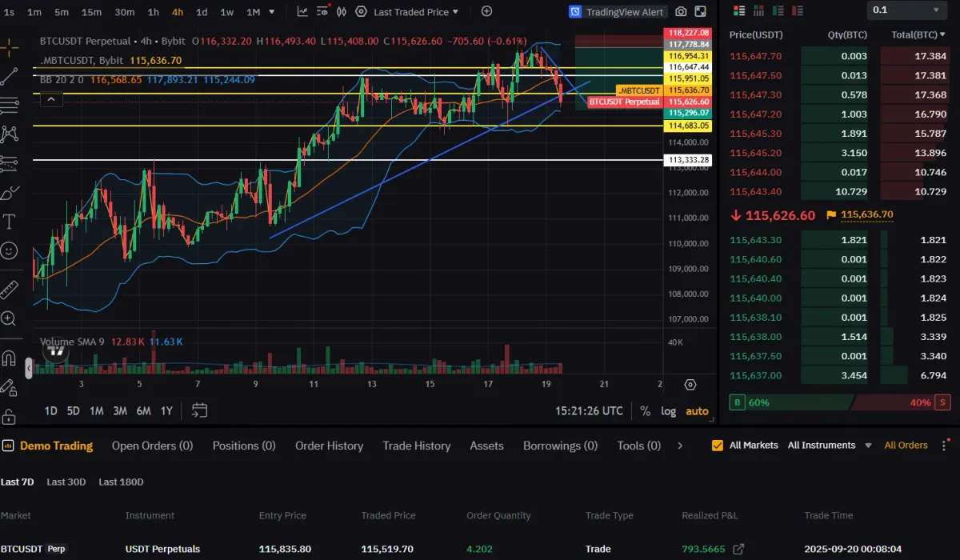The height and width of the screenshot is (560, 960).
Task: Select the trend line drawing tool
Action: pyautogui.click(x=9, y=76)
